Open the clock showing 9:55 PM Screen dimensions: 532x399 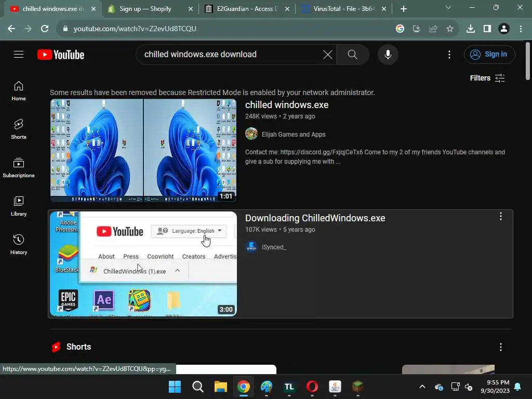495,387
